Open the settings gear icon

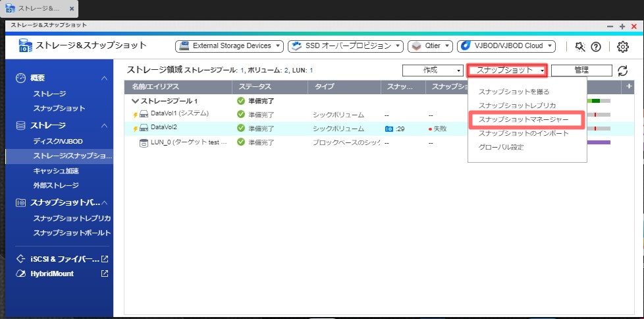[x=623, y=47]
